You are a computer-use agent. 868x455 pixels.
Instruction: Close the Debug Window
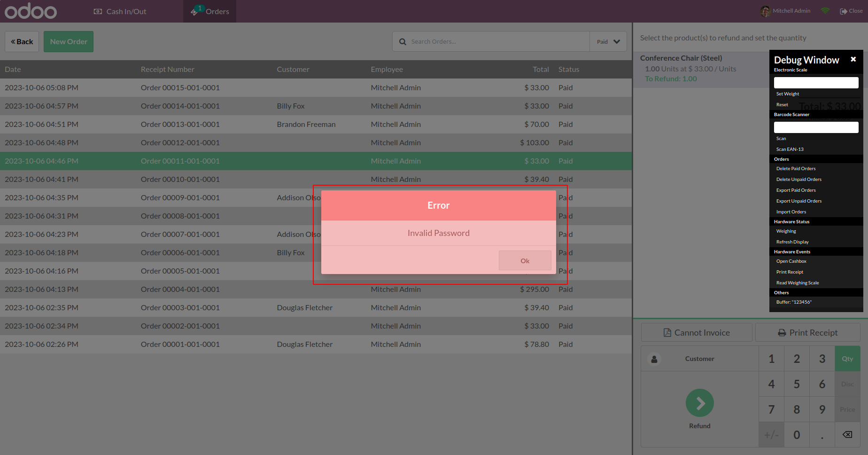pos(853,59)
